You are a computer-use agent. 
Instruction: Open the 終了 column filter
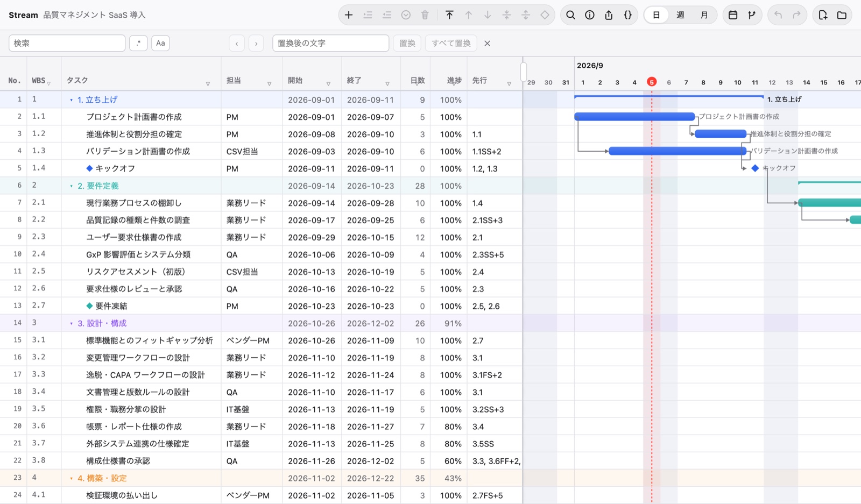[387, 84]
